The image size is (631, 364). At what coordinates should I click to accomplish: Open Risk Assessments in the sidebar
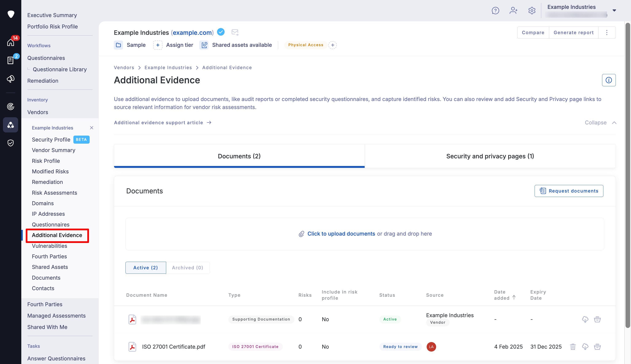pyautogui.click(x=54, y=193)
